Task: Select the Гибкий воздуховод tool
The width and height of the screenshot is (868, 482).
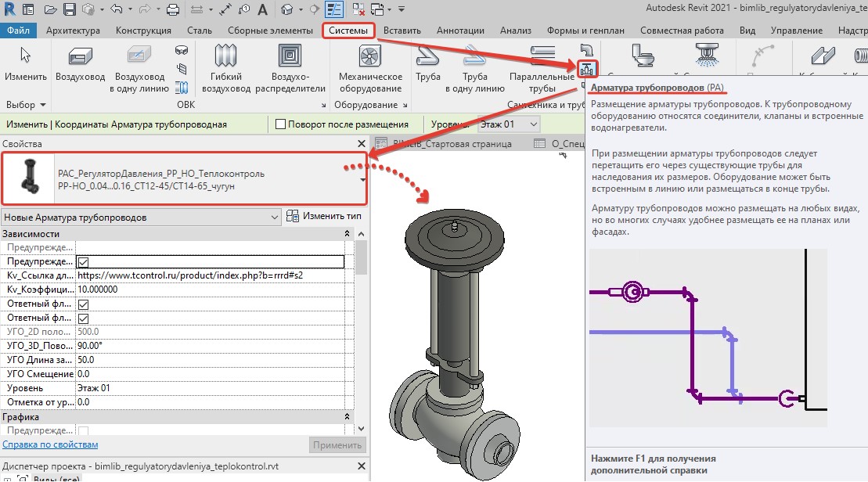Action: (226, 69)
